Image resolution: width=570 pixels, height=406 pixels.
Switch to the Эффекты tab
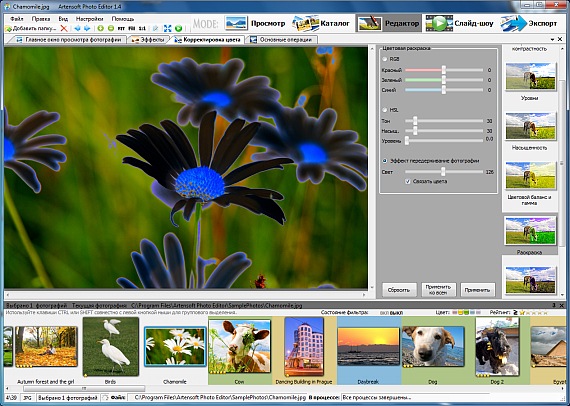[148, 40]
